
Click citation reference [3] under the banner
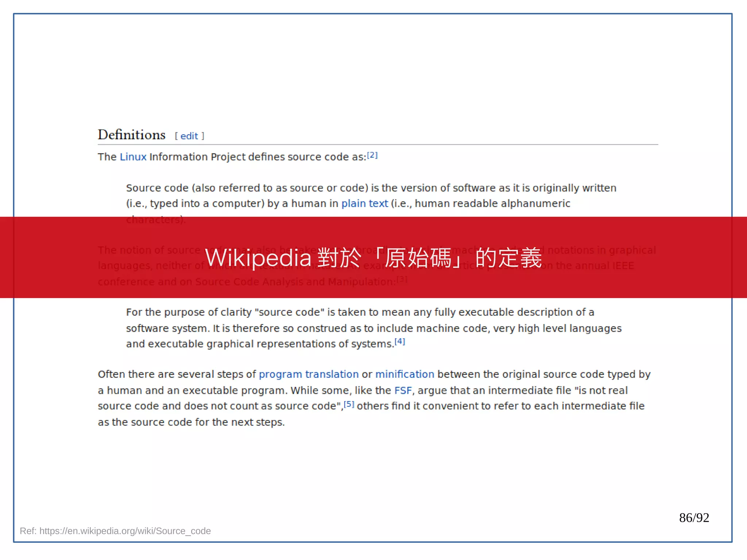click(x=402, y=279)
